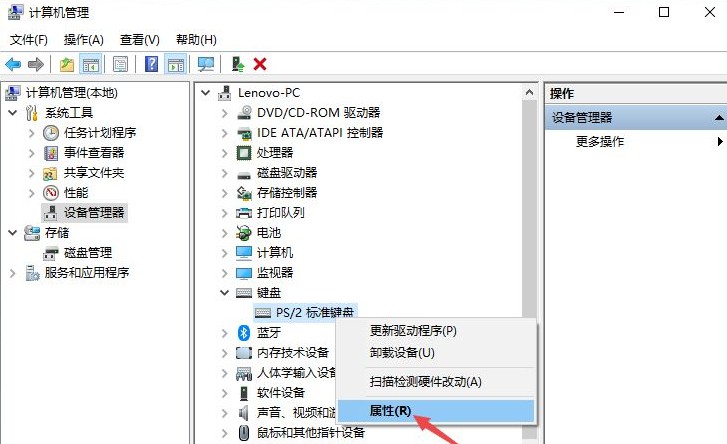The image size is (727, 444).
Task: Select 设备管理器 in the left tree
Action: pos(94,213)
